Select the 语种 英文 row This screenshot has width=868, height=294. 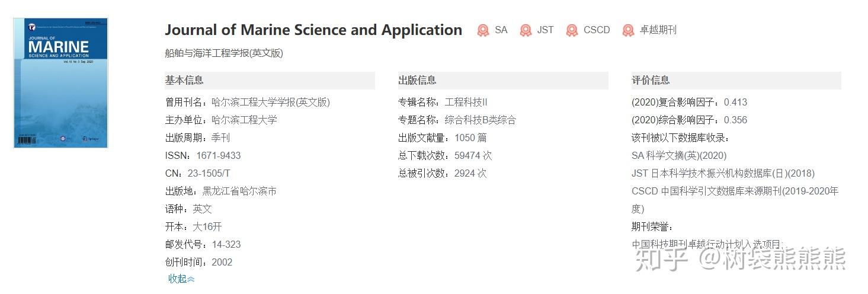pyautogui.click(x=188, y=209)
